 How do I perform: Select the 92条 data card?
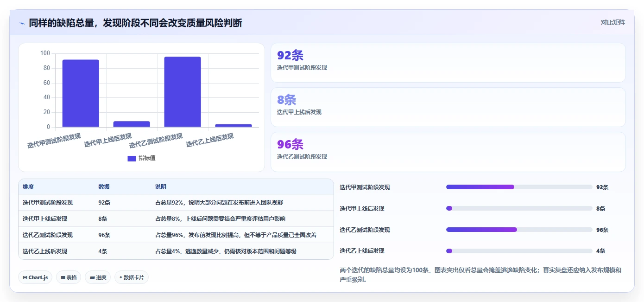(448, 63)
